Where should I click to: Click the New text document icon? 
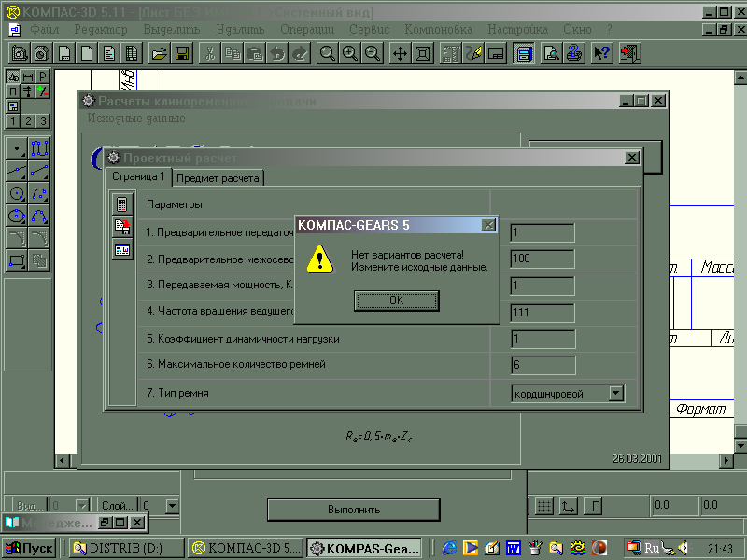pos(109,53)
